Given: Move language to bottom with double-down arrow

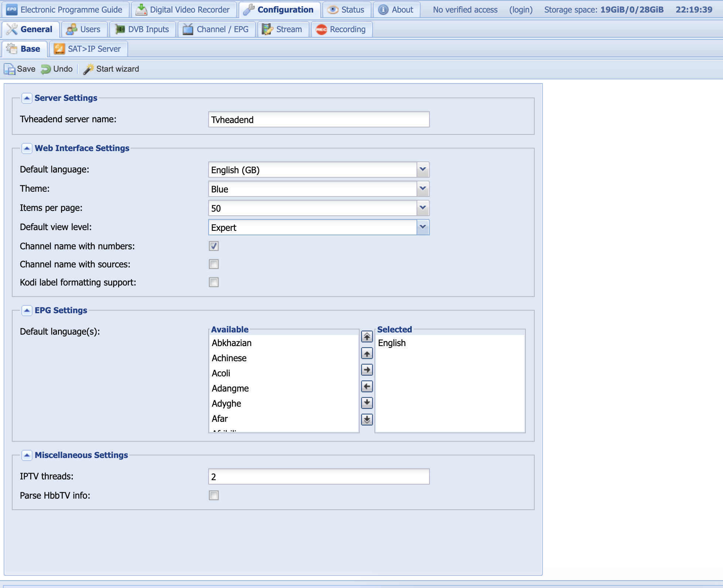Looking at the screenshot, I should pos(367,419).
